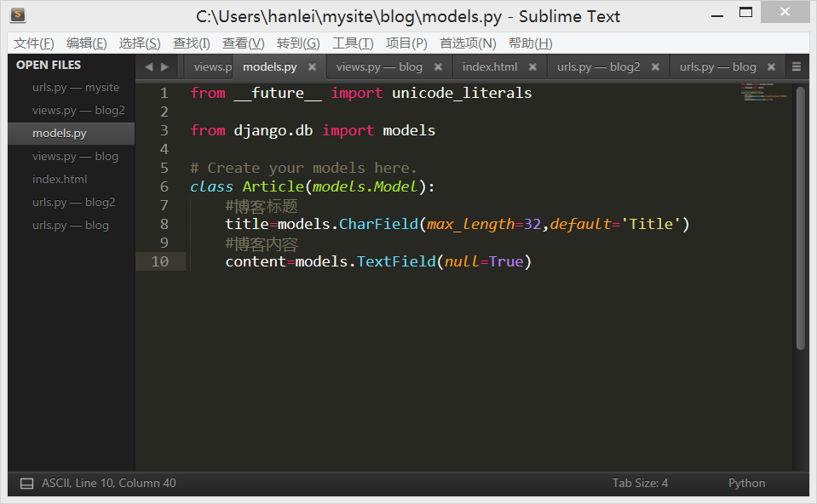
Task: Close the urls.py — blog2 tab
Action: tap(655, 66)
